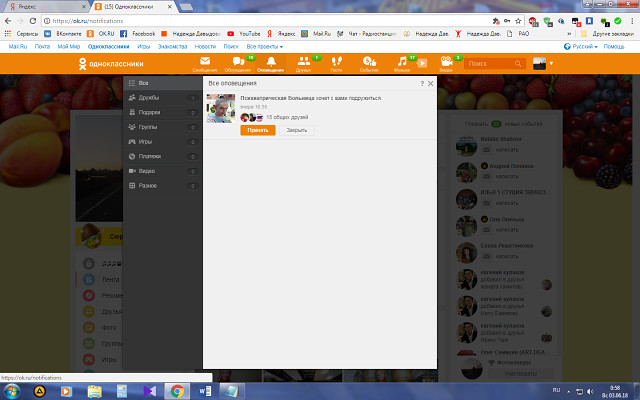This screenshot has width=640, height=400.
Task: Click the clock in the taskbar
Action: 615,391
